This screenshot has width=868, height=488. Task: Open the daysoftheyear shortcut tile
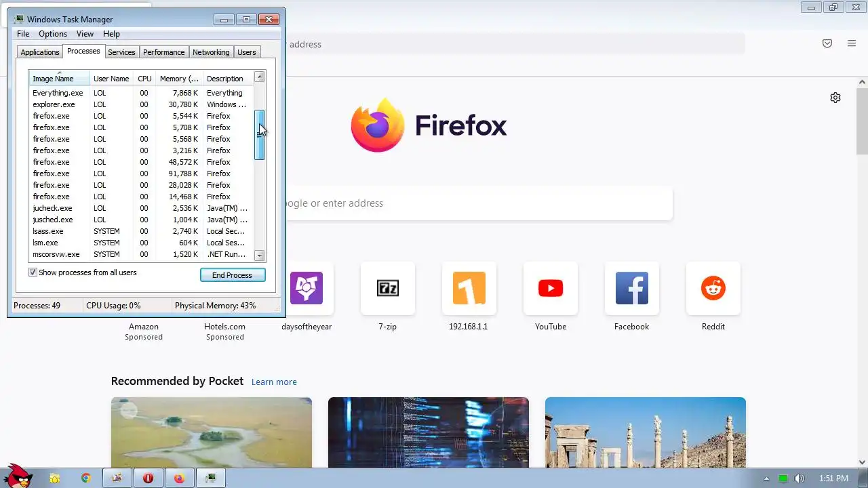(x=307, y=288)
